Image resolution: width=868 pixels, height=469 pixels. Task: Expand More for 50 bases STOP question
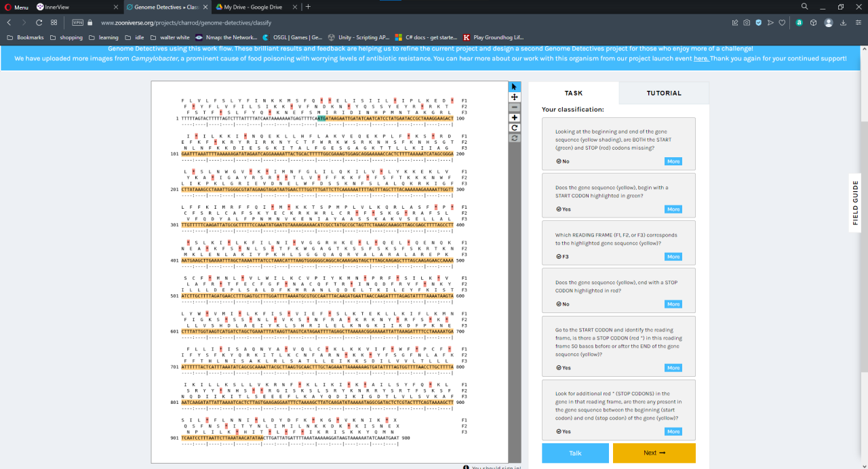click(x=673, y=367)
